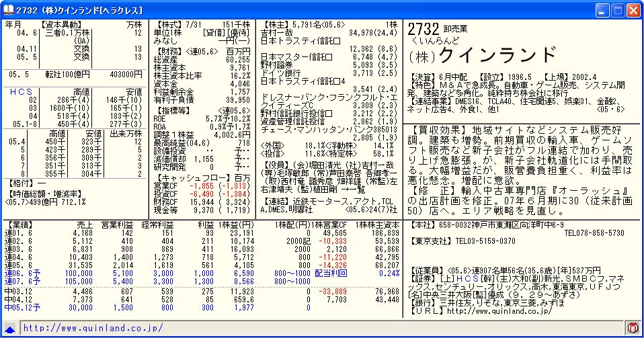Maximize the クインランド window
644x338 pixels.
[618, 9]
